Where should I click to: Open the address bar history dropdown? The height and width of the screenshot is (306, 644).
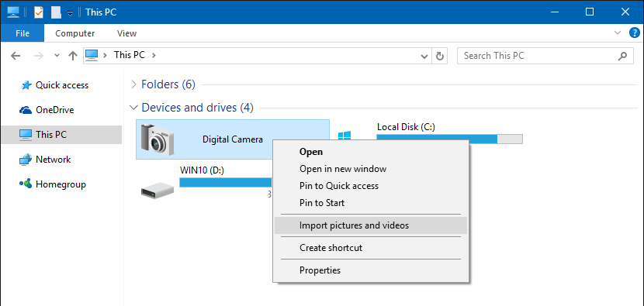tap(424, 57)
